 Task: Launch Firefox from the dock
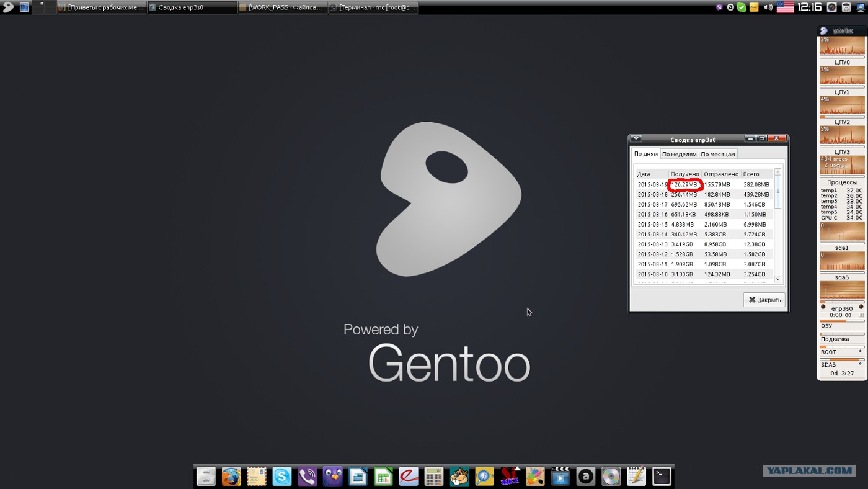(231, 477)
